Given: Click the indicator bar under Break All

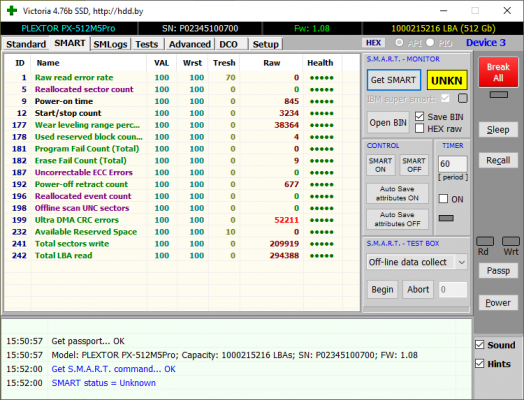Looking at the screenshot, I should [499, 95].
